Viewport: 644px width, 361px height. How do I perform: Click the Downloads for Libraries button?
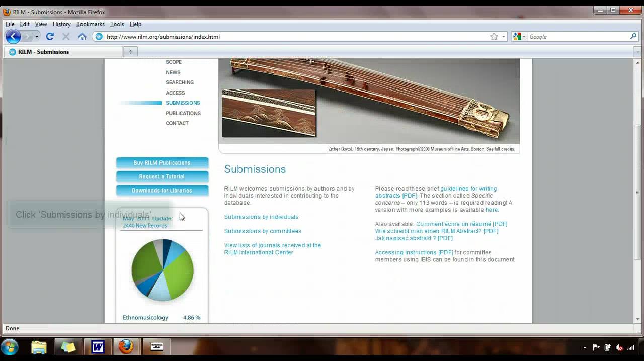pyautogui.click(x=162, y=191)
